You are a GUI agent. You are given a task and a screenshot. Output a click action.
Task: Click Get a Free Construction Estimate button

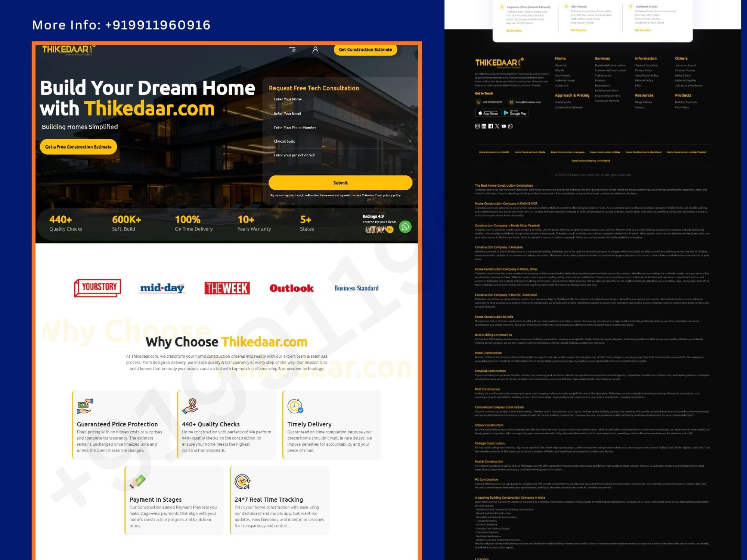click(78, 147)
